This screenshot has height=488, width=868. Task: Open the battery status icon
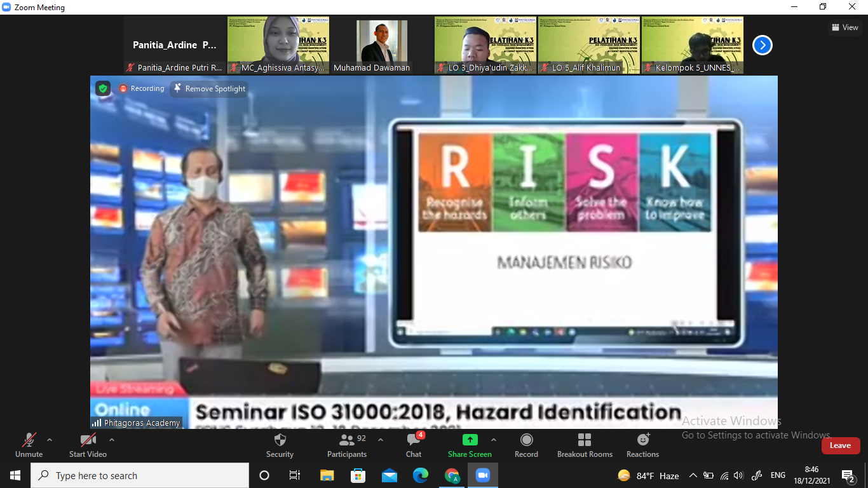pos(708,475)
